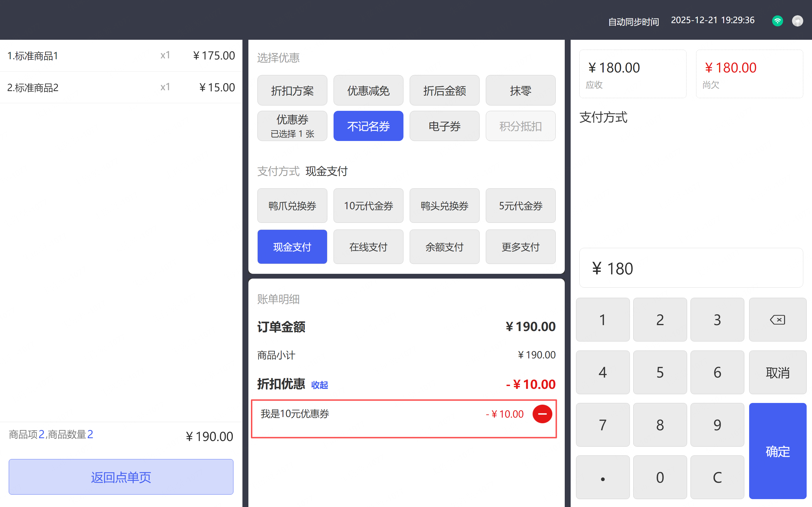Choose the 10元代金券 voucher
The image size is (812, 507).
coord(368,206)
